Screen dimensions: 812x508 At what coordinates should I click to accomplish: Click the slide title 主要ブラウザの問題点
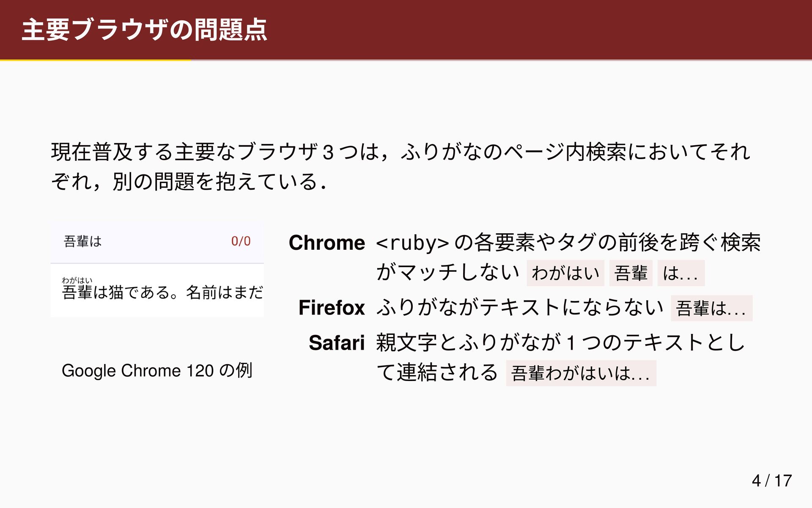(x=144, y=30)
